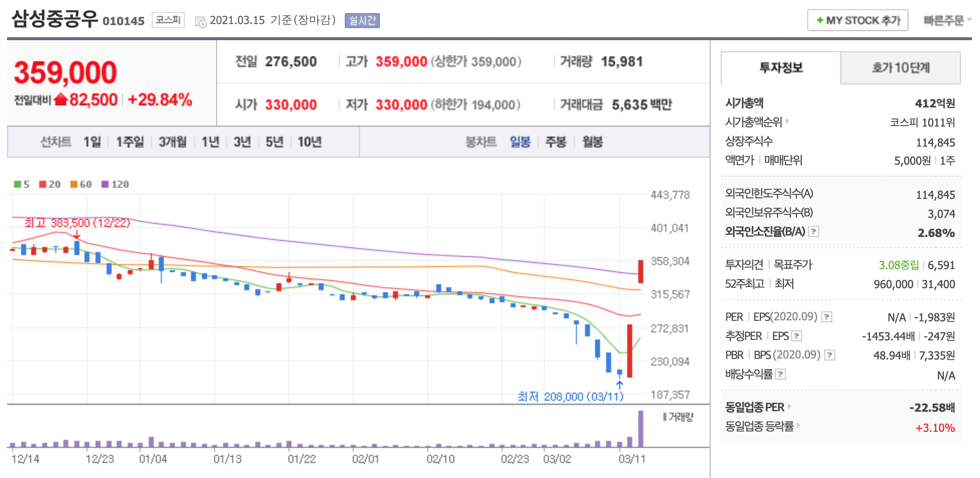This screenshot has height=478, width=980.
Task: Click 3.08중립 investment opinion value
Action: 899,265
